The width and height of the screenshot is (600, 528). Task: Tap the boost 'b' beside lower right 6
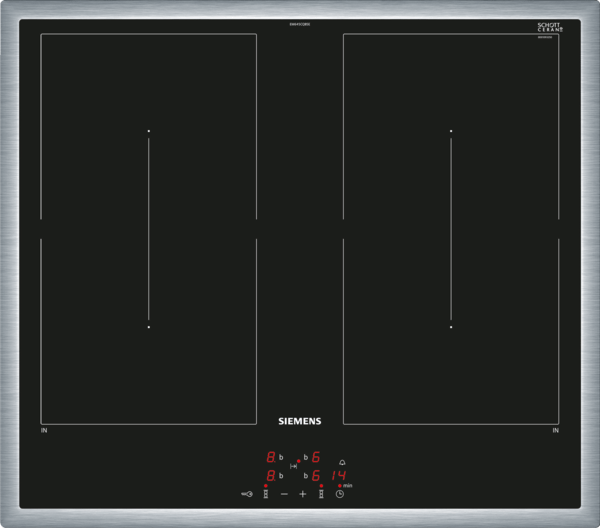(306, 476)
